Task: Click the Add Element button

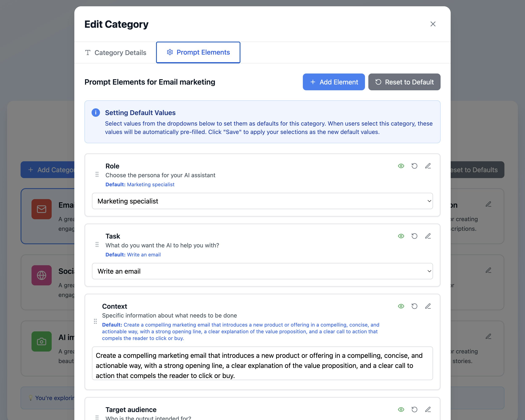Action: click(334, 82)
